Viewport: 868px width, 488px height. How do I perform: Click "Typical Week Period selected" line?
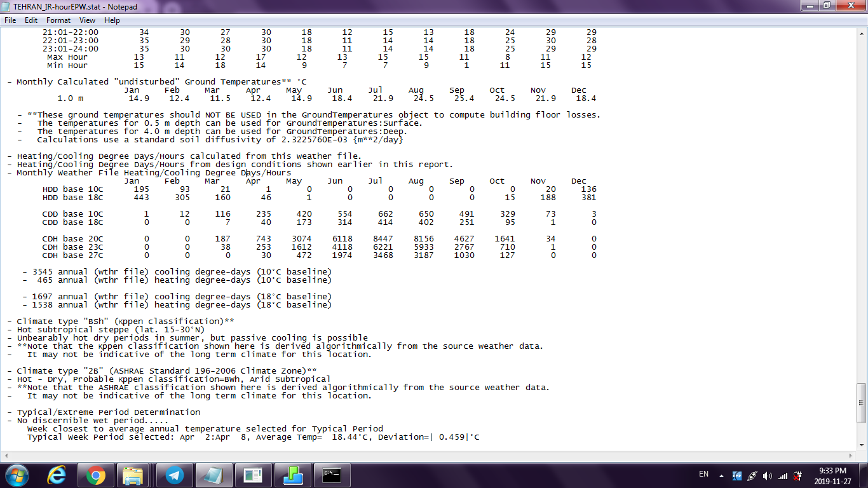tap(254, 437)
